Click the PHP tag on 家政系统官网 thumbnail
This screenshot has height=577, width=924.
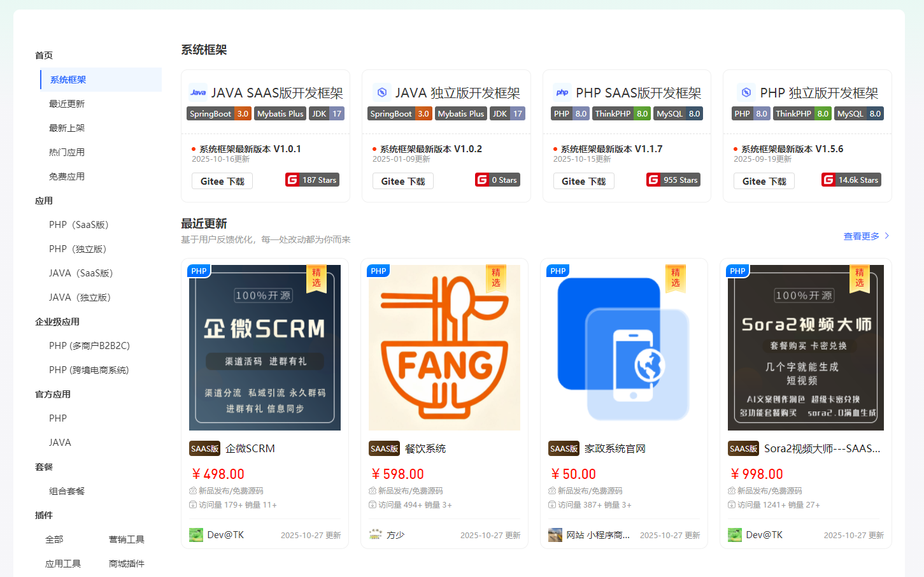(558, 271)
